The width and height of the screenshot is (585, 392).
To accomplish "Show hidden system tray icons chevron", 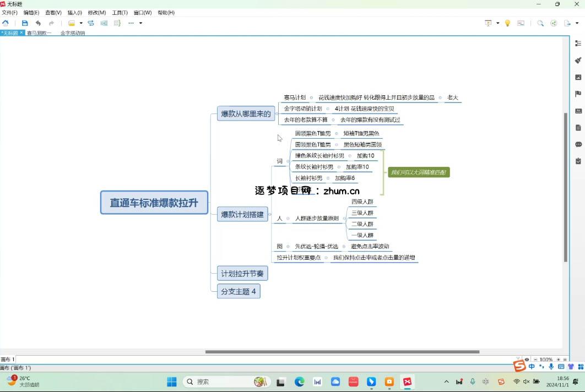I will pos(446,382).
